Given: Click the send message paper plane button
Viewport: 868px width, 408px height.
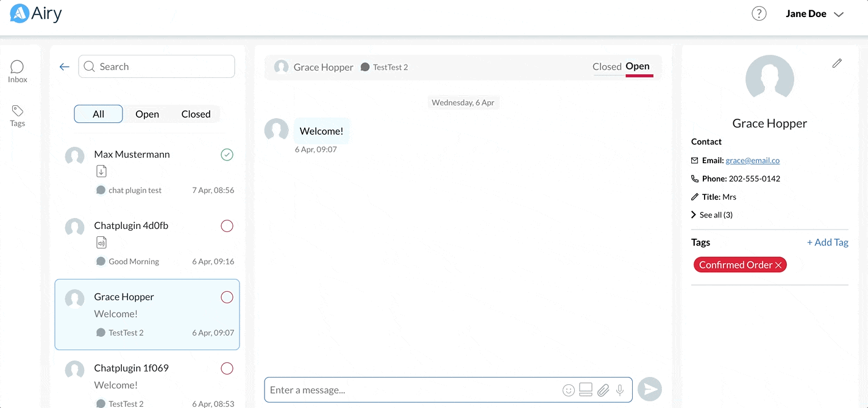Looking at the screenshot, I should click(649, 390).
